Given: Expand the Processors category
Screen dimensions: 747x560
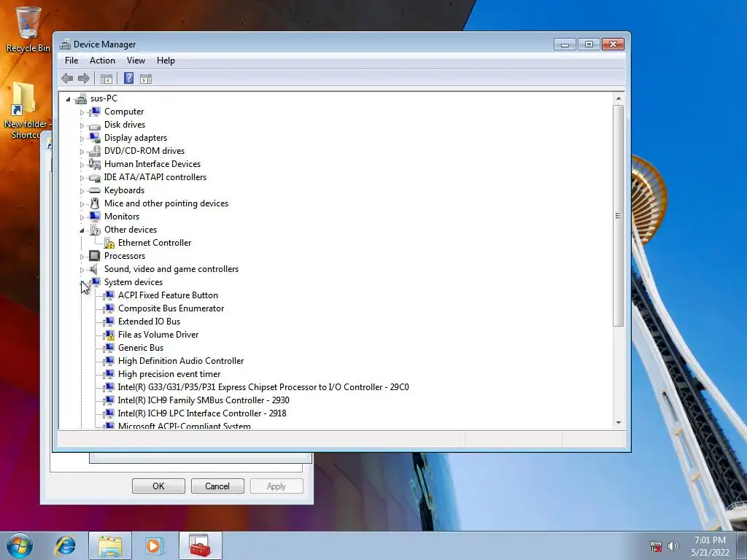Looking at the screenshot, I should pyautogui.click(x=82, y=257).
